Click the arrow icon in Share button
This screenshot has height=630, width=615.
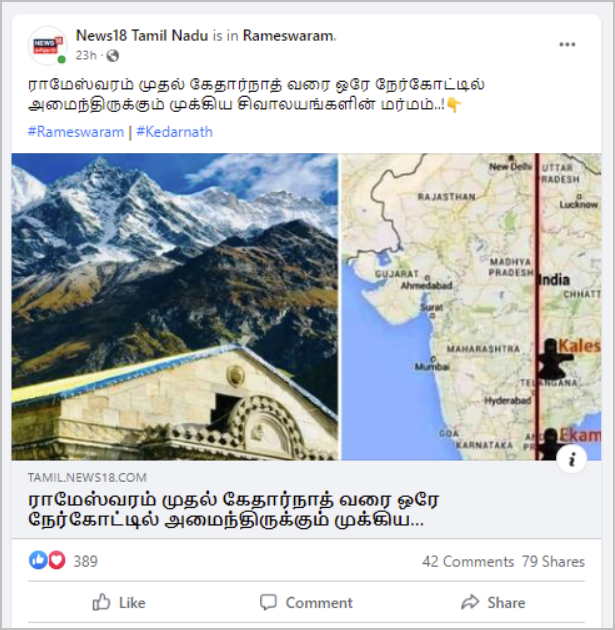(x=470, y=602)
